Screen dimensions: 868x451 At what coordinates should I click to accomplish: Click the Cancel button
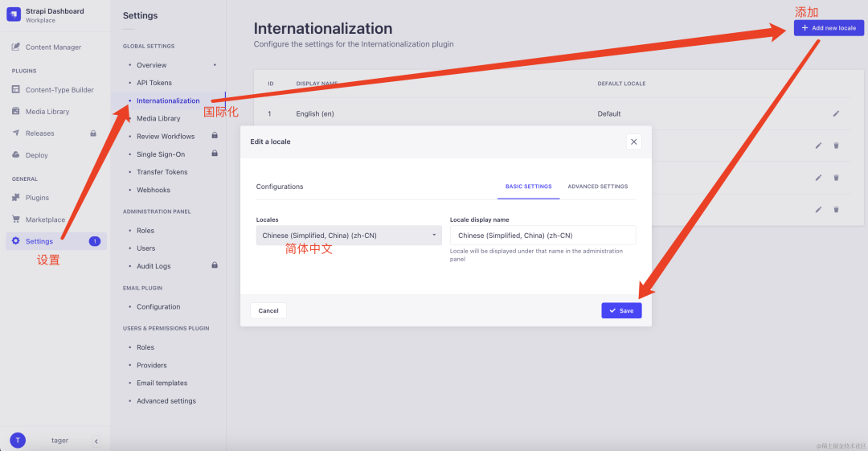pos(268,311)
